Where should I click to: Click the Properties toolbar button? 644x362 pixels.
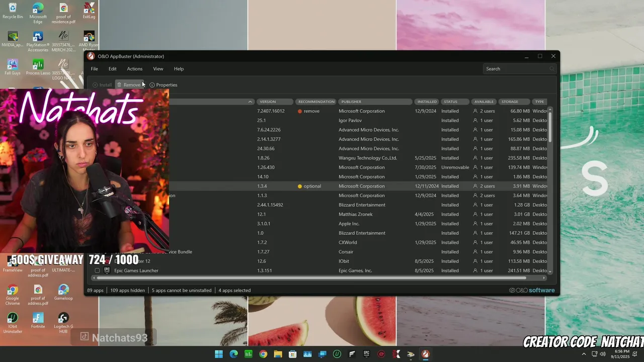point(164,85)
